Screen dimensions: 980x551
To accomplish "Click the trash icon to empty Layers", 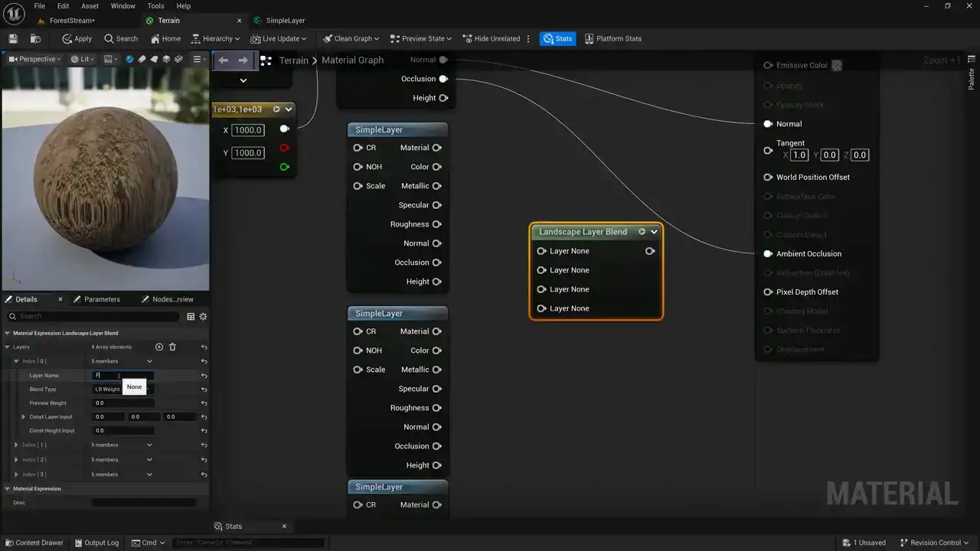I will point(172,347).
